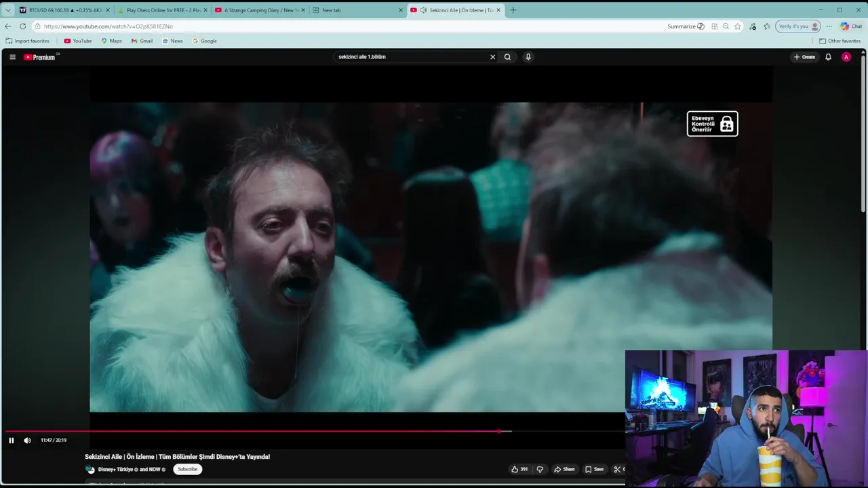Clear the search box with the X
Viewport: 868px width, 488px height.
click(x=492, y=57)
